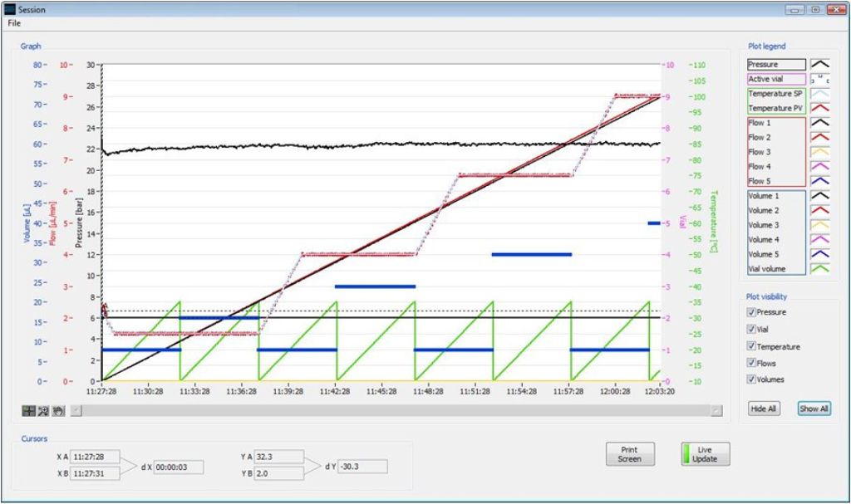Click the Temperature PV legend line icon
Screen dimensions: 851x504
click(x=820, y=108)
